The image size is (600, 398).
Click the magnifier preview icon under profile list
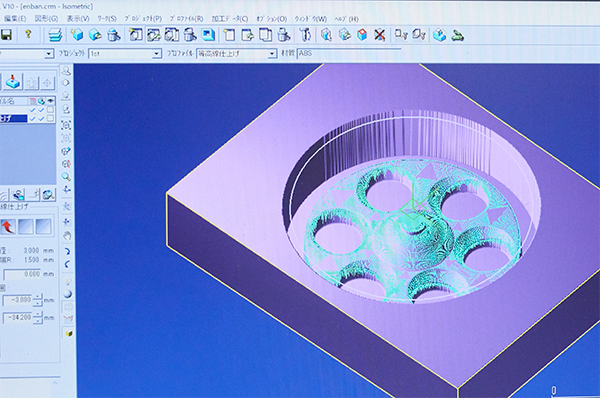48,194
